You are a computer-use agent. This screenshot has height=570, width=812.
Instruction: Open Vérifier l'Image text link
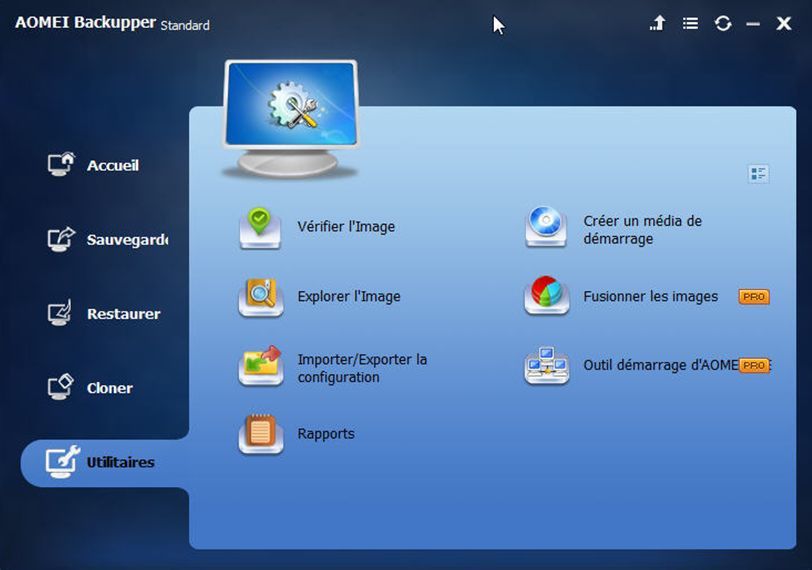(346, 227)
